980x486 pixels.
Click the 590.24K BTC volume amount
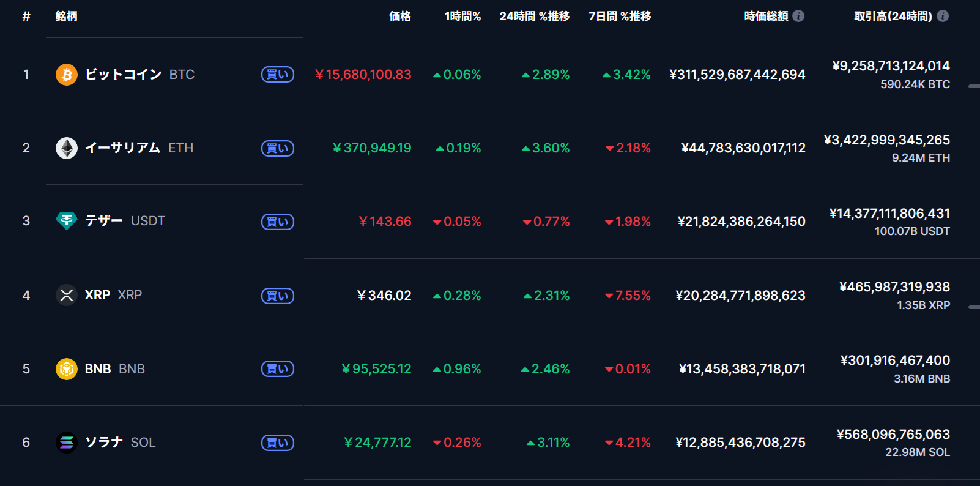coord(915,84)
